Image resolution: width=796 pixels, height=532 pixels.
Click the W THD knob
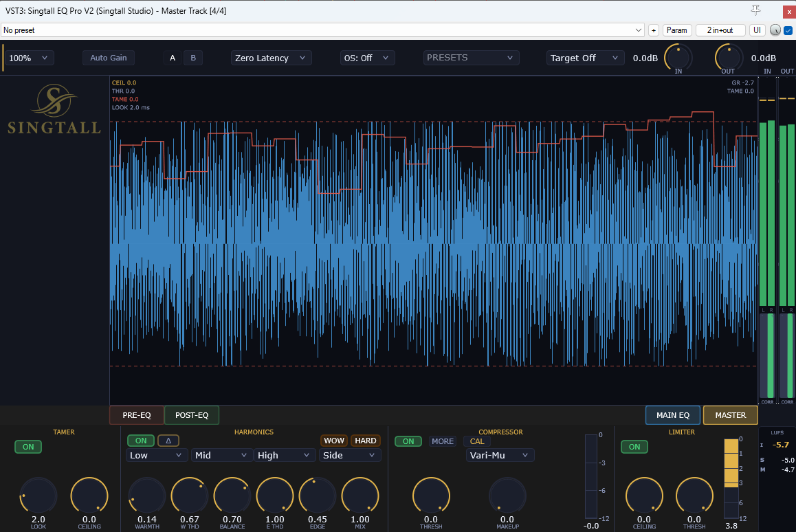(190, 496)
